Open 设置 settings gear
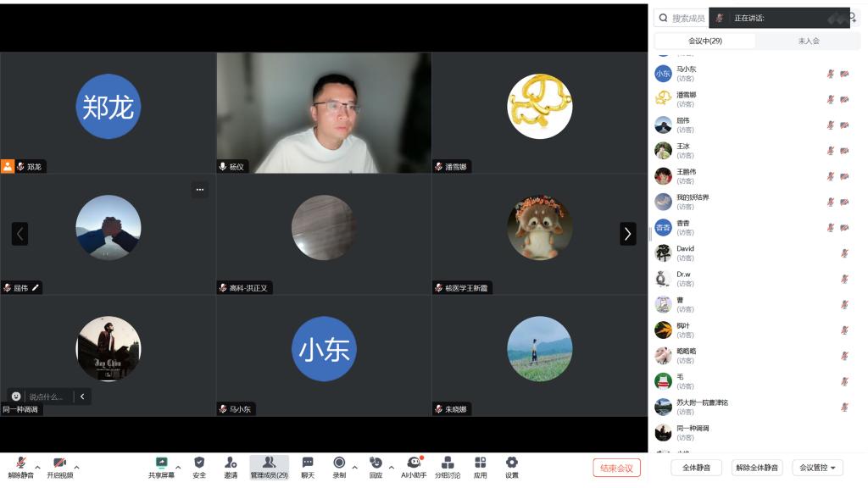 point(512,467)
